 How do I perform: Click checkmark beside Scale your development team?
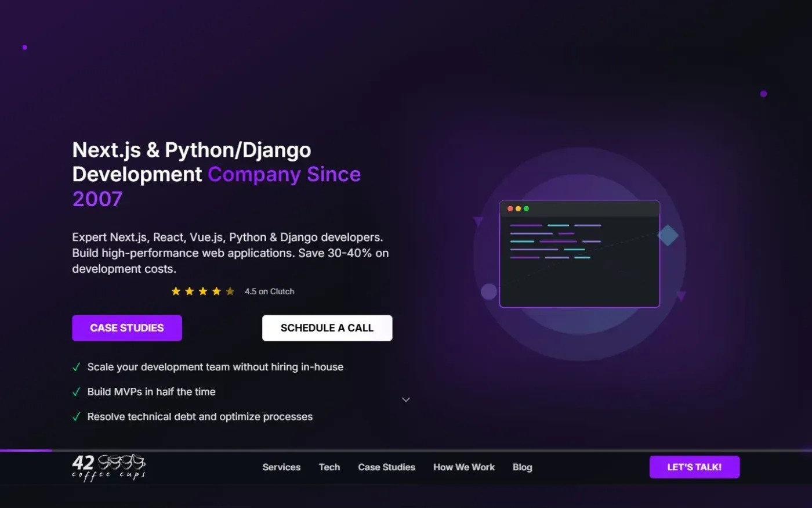(76, 367)
